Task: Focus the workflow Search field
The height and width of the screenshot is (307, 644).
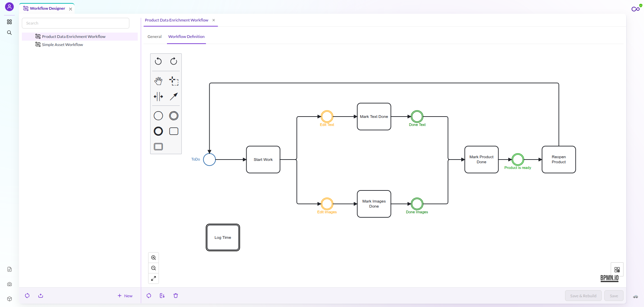Action: point(76,23)
